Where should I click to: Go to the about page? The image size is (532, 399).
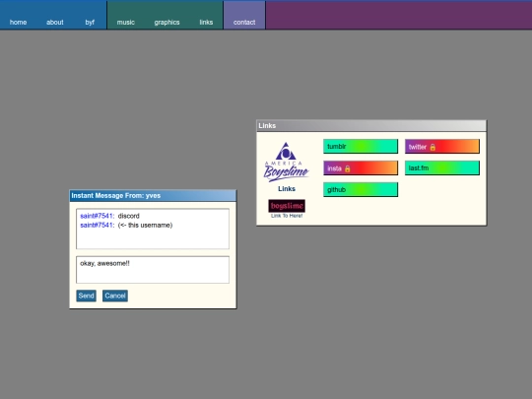(x=54, y=22)
